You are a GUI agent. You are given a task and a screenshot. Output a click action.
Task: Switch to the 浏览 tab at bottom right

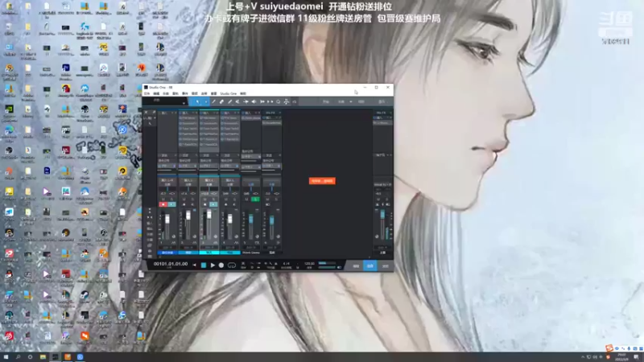click(385, 266)
